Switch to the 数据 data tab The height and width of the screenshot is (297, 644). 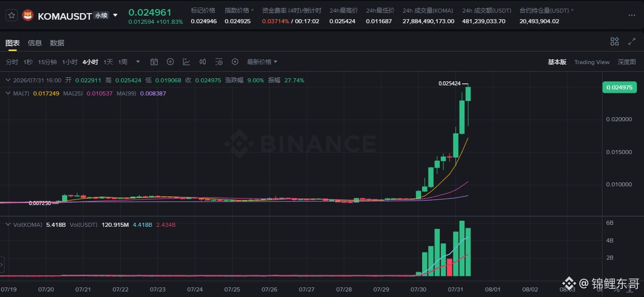(x=57, y=43)
